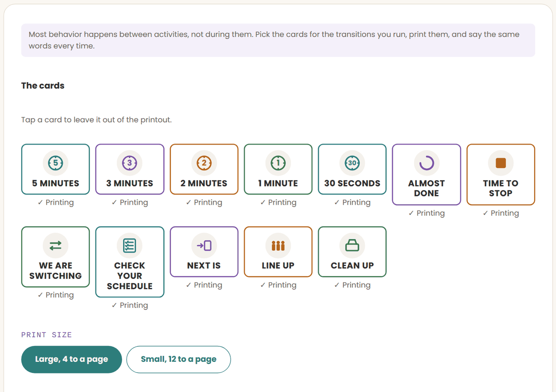The height and width of the screenshot is (392, 556).
Task: Click the Printing status under Next Is
Action: 204,285
